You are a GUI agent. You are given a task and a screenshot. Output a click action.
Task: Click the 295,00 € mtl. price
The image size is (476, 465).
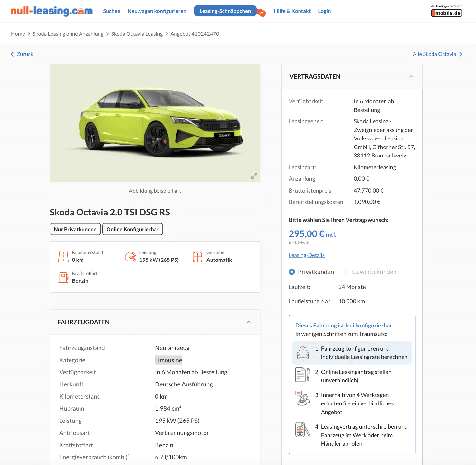(312, 234)
